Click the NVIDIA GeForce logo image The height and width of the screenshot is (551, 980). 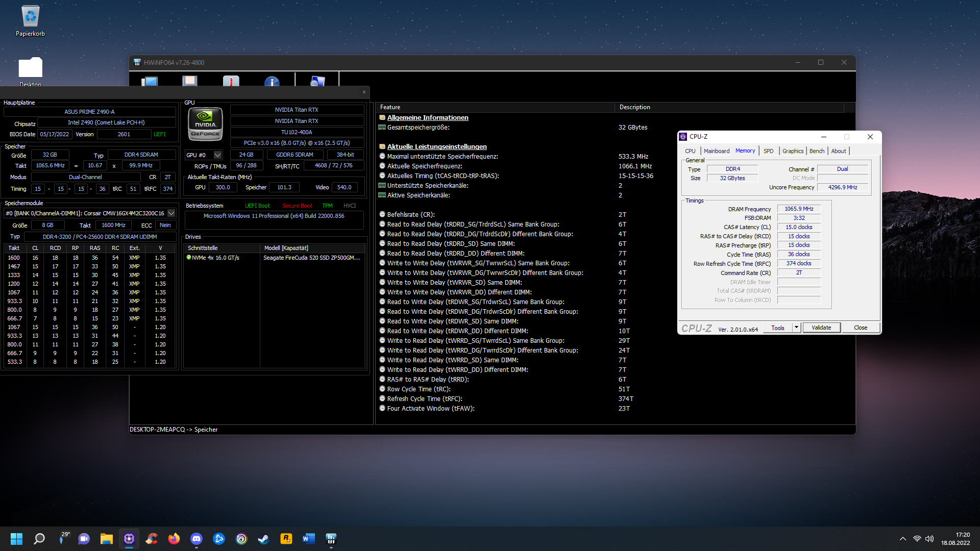205,124
